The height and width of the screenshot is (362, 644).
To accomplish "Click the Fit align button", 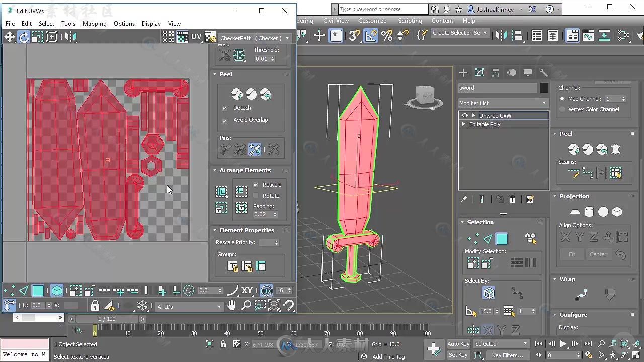I will point(572,254).
